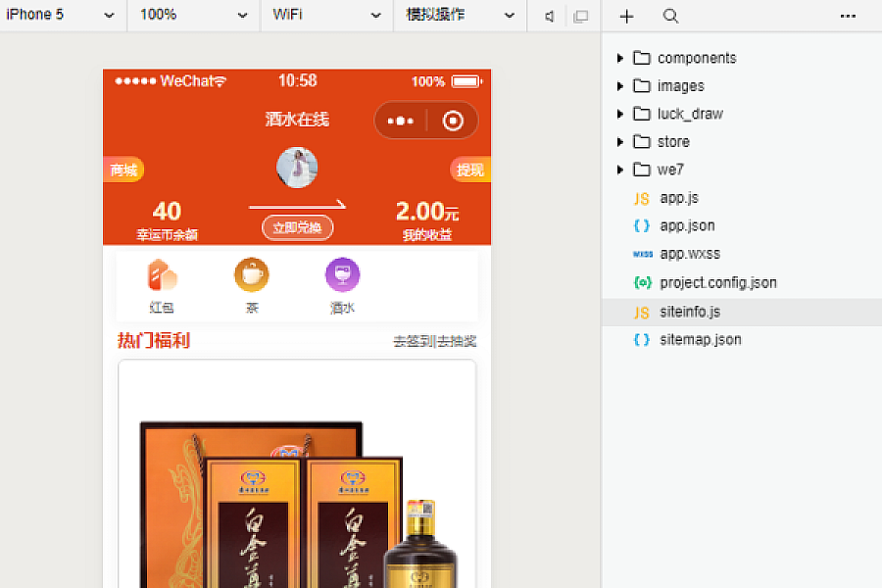The width and height of the screenshot is (882, 588).
Task: Open the project.config.json file
Action: (x=717, y=282)
